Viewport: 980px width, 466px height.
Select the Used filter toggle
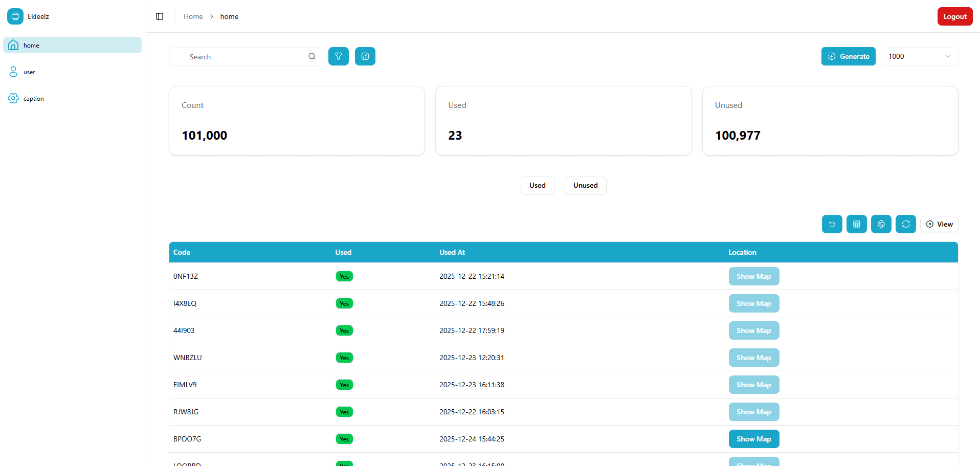pos(537,185)
